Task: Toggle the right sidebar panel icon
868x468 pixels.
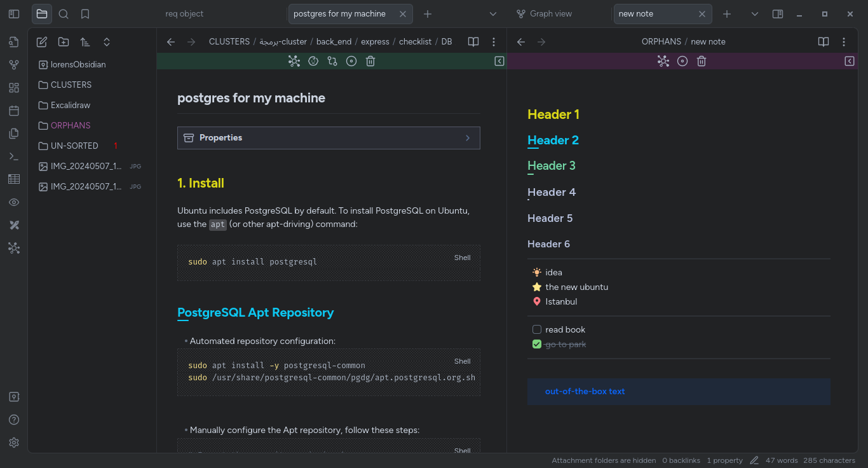Action: point(778,14)
